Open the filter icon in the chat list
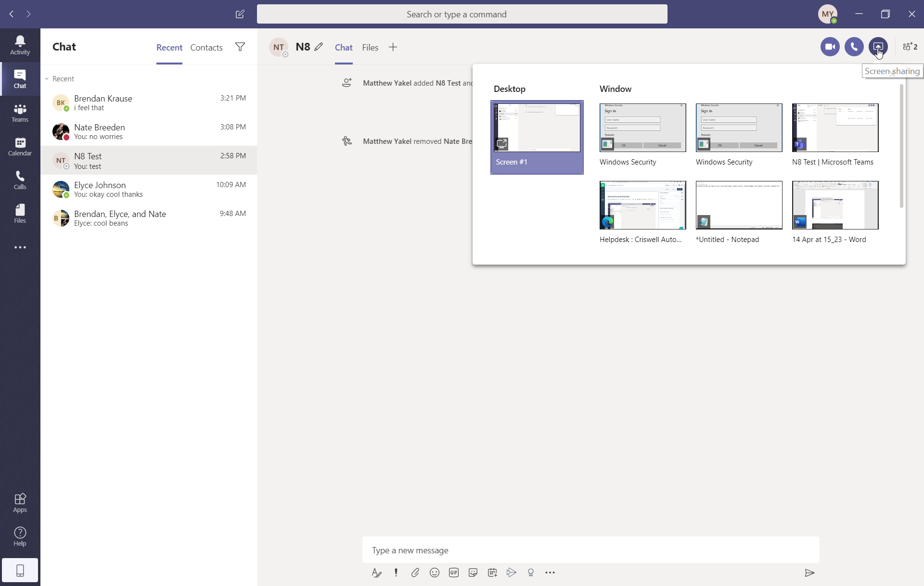Screen dimensions: 924x586 [x=240, y=47]
